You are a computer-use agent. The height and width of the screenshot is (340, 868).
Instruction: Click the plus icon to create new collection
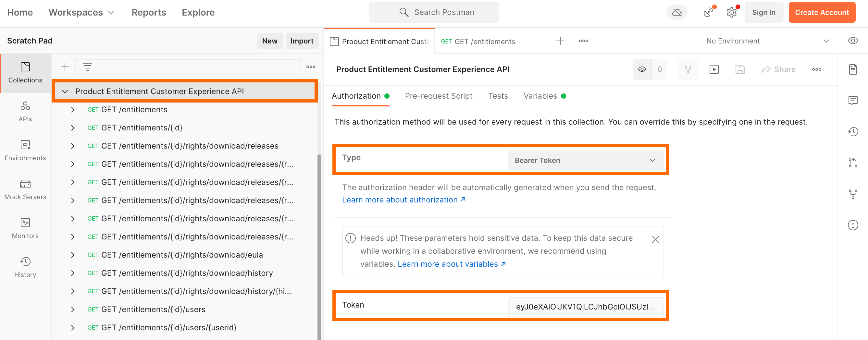click(x=65, y=67)
